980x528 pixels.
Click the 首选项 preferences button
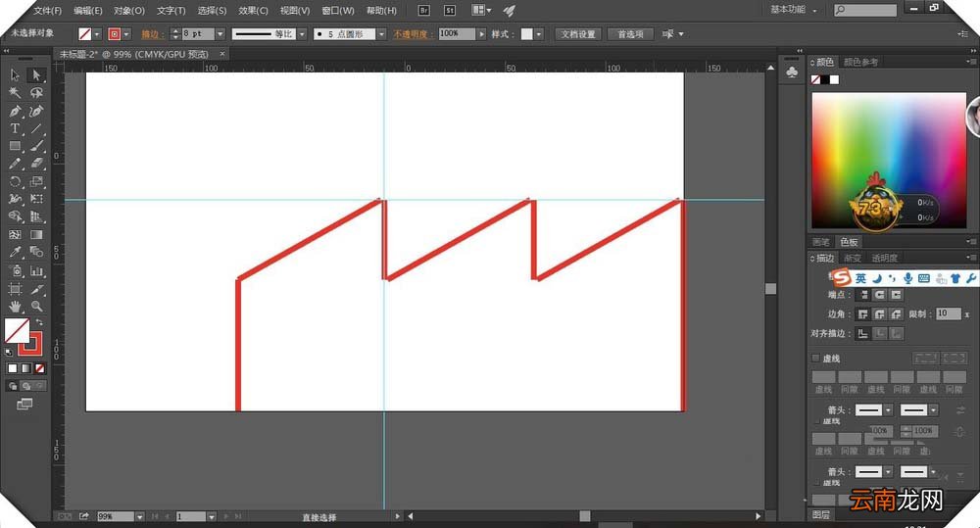point(630,34)
